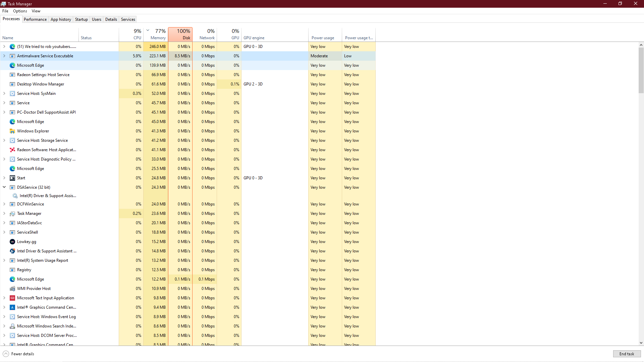Click the Lowkey.gg process icon
The height and width of the screenshot is (362, 644).
tap(12, 242)
